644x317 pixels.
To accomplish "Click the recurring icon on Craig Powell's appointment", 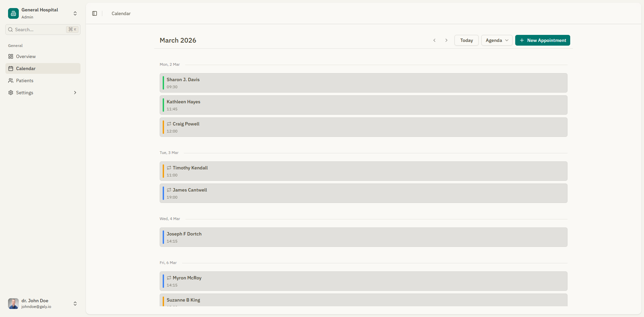I will tap(169, 123).
